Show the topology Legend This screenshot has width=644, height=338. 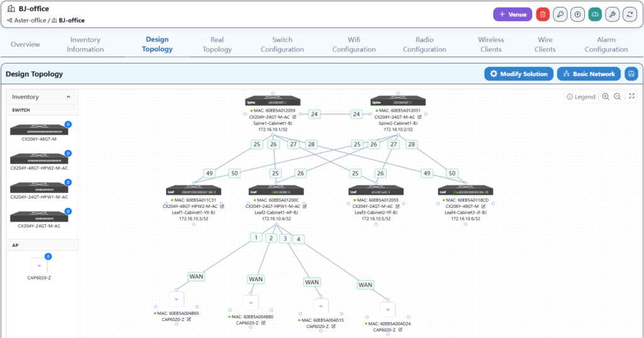580,97
